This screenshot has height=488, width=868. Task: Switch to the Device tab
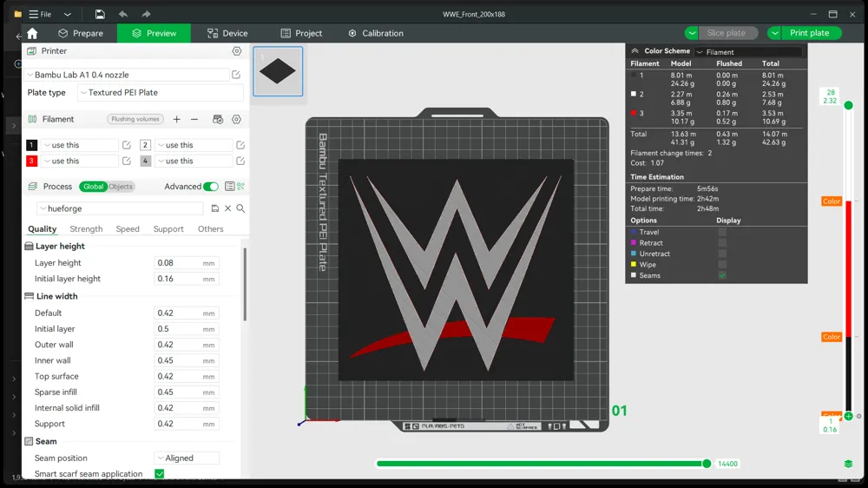point(227,33)
